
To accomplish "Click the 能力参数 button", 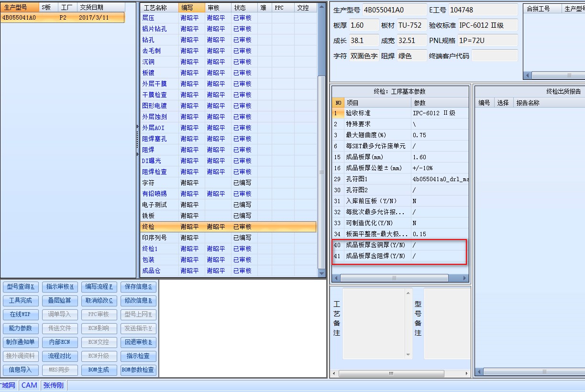I will point(21,328).
